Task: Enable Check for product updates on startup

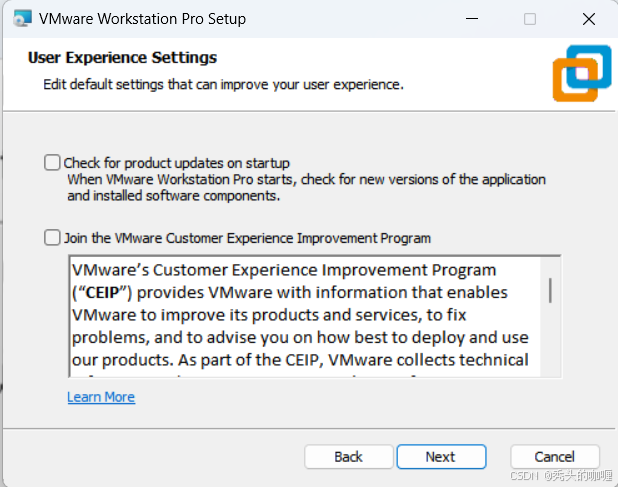Action: click(52, 163)
